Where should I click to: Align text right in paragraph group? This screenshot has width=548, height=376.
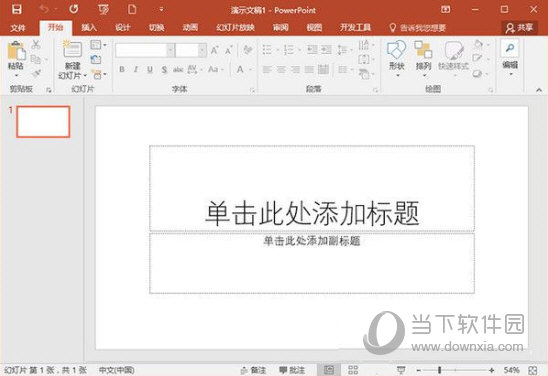point(296,70)
